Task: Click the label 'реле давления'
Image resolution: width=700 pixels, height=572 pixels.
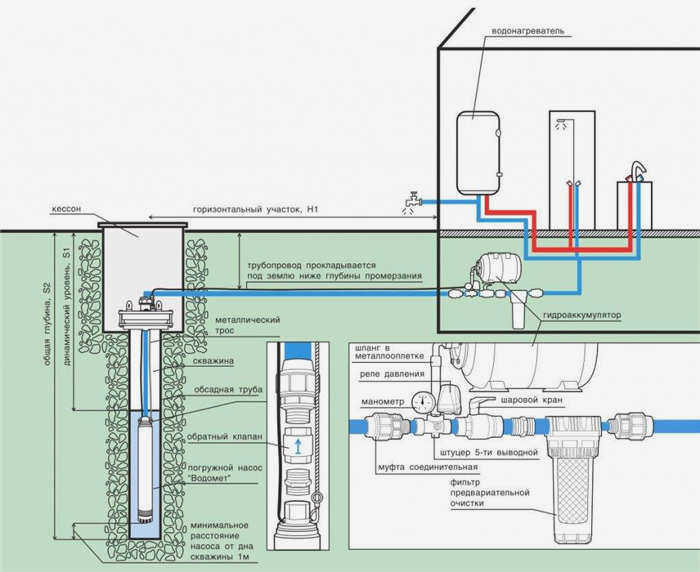Action: point(392,374)
